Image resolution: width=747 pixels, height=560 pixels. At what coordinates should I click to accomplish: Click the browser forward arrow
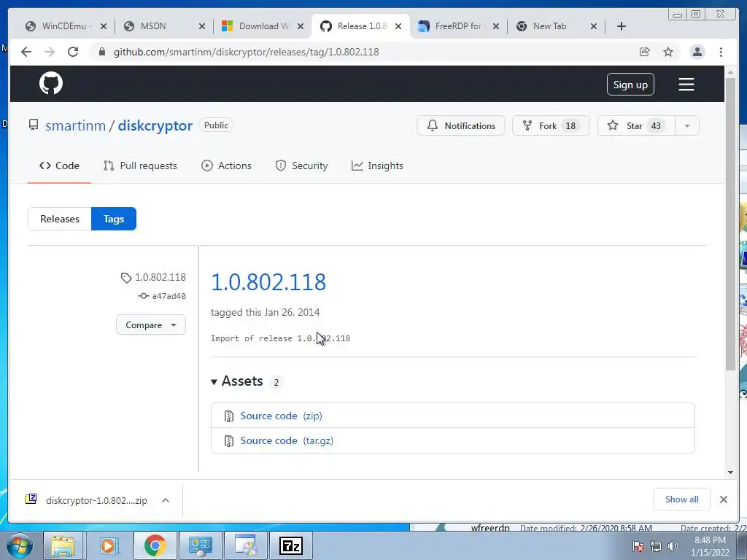click(x=50, y=52)
